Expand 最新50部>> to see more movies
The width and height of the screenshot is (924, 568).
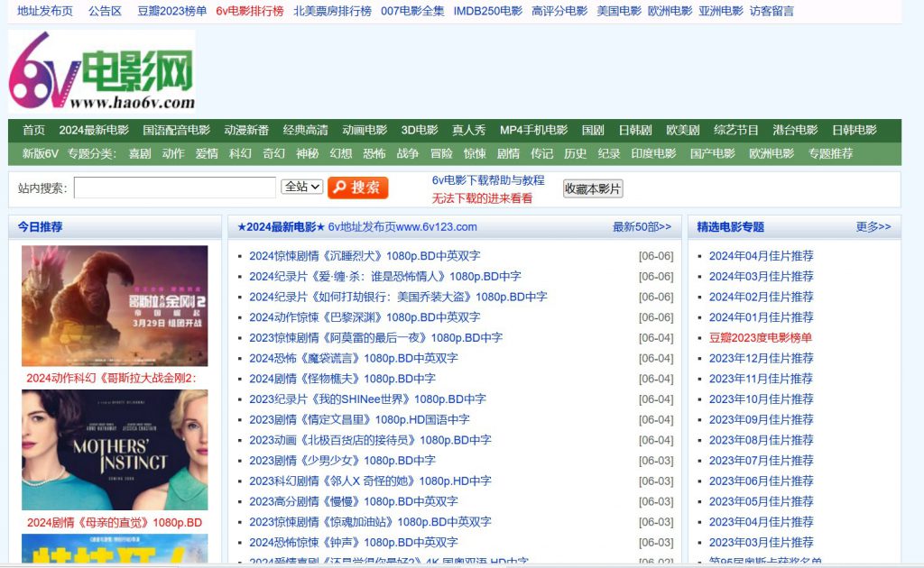(642, 227)
